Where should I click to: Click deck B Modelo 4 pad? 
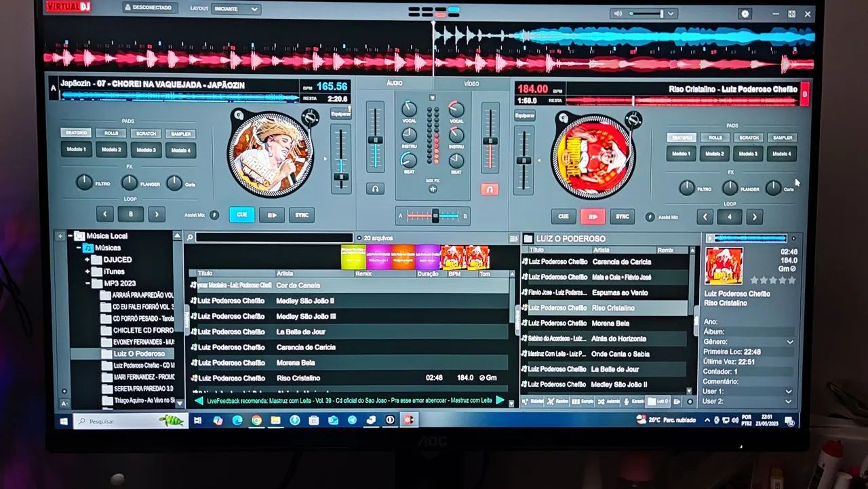(x=782, y=154)
